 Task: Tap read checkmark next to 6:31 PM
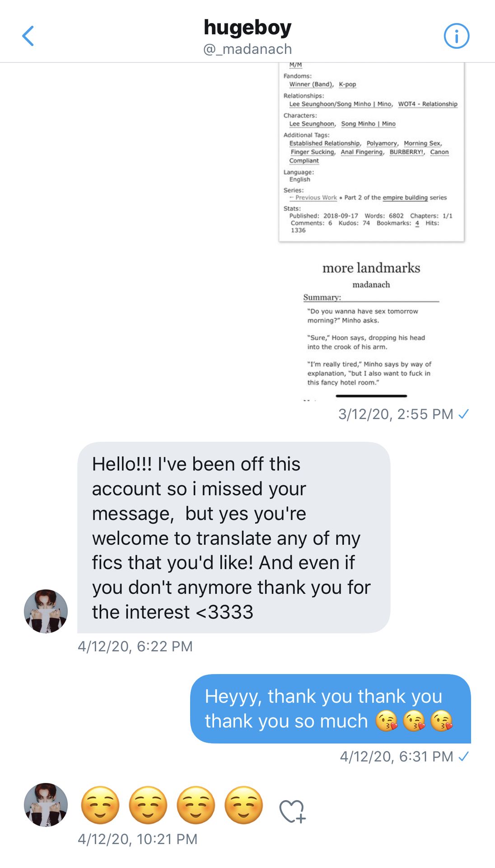click(463, 756)
